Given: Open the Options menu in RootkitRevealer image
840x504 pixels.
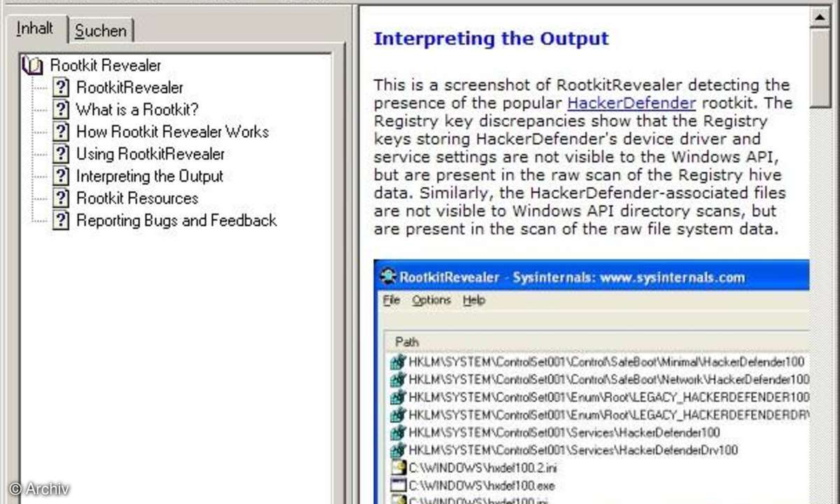Looking at the screenshot, I should click(431, 300).
